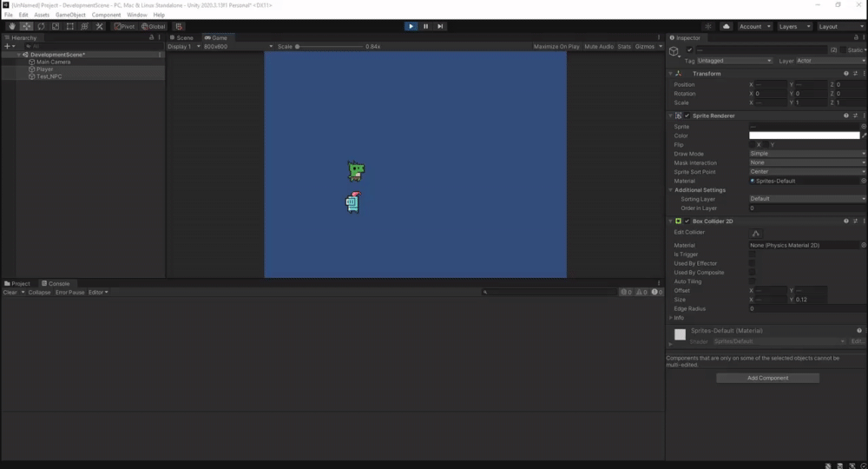Screen dimensions: 868x469
Task: Open game view panel three-dot menu
Action: click(659, 37)
